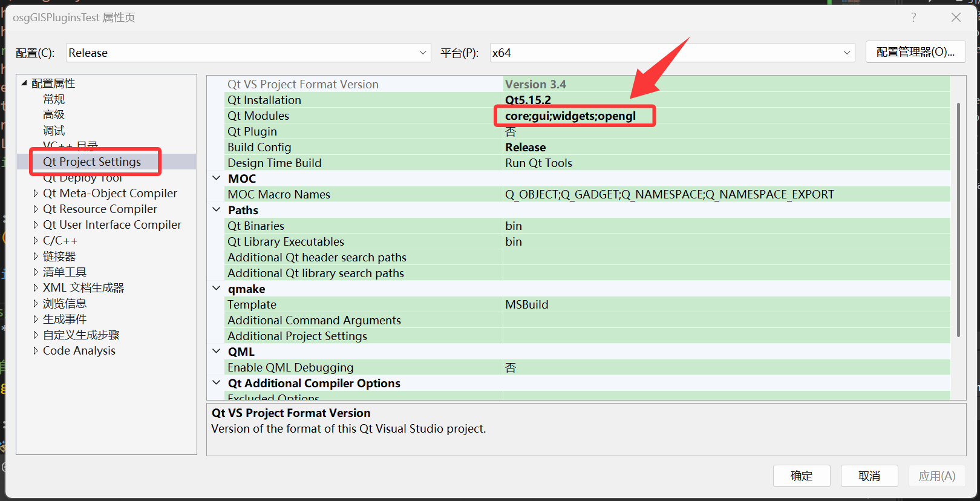Expand the 自定义生成步骤 tree node
This screenshot has width=980, height=501.
coord(36,335)
